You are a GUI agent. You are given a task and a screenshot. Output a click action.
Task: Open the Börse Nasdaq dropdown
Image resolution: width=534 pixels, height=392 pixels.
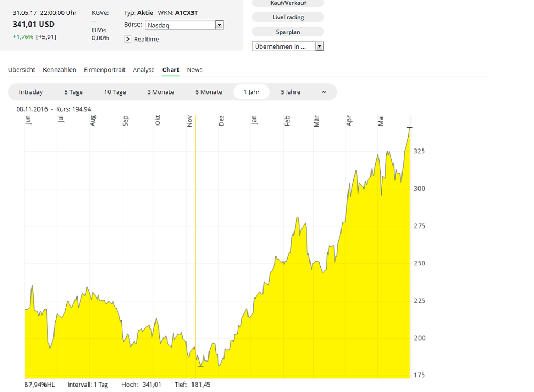click(184, 25)
